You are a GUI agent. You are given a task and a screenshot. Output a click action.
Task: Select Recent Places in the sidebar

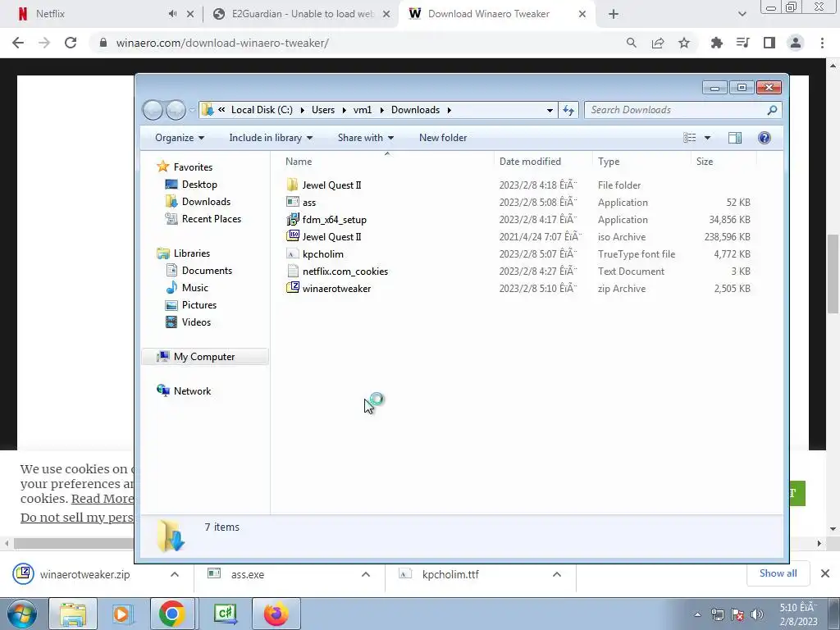click(x=211, y=218)
